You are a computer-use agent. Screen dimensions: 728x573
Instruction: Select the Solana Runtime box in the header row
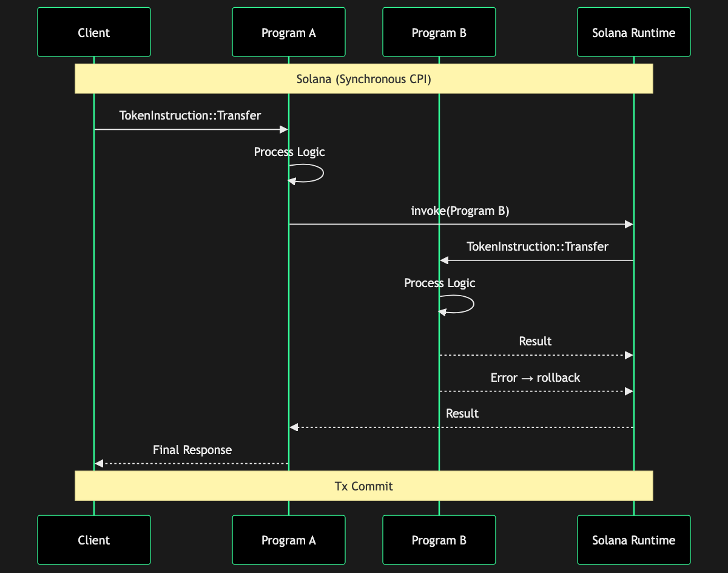point(634,32)
